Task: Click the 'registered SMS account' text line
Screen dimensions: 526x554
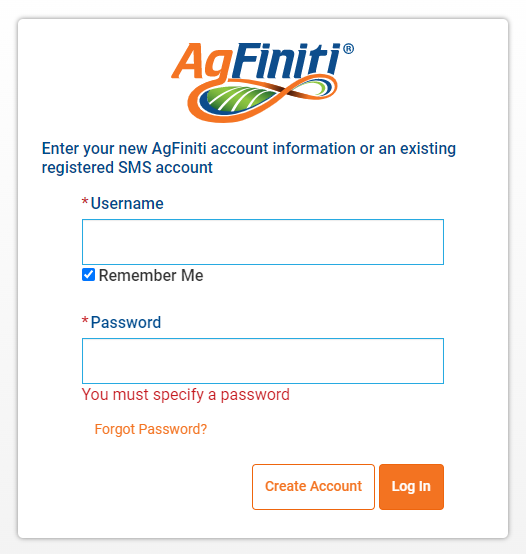Action: (x=127, y=167)
